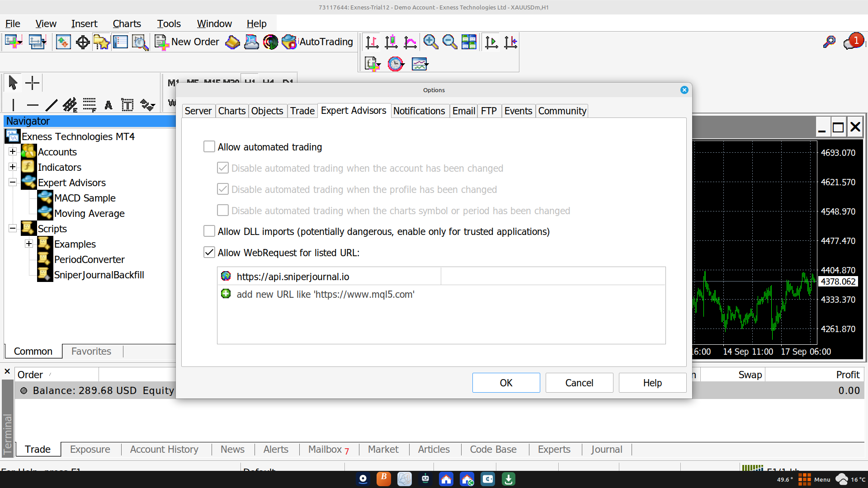Open the MetaEditor yellow book icon

(232, 42)
